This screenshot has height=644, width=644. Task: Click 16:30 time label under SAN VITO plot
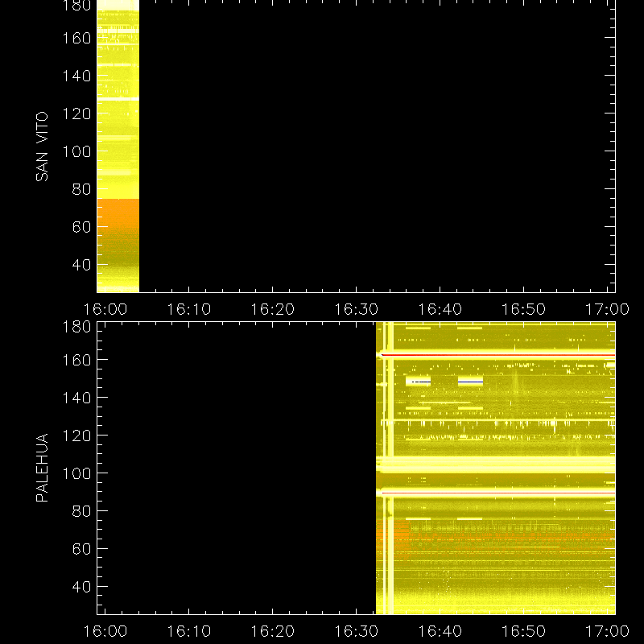click(356, 309)
